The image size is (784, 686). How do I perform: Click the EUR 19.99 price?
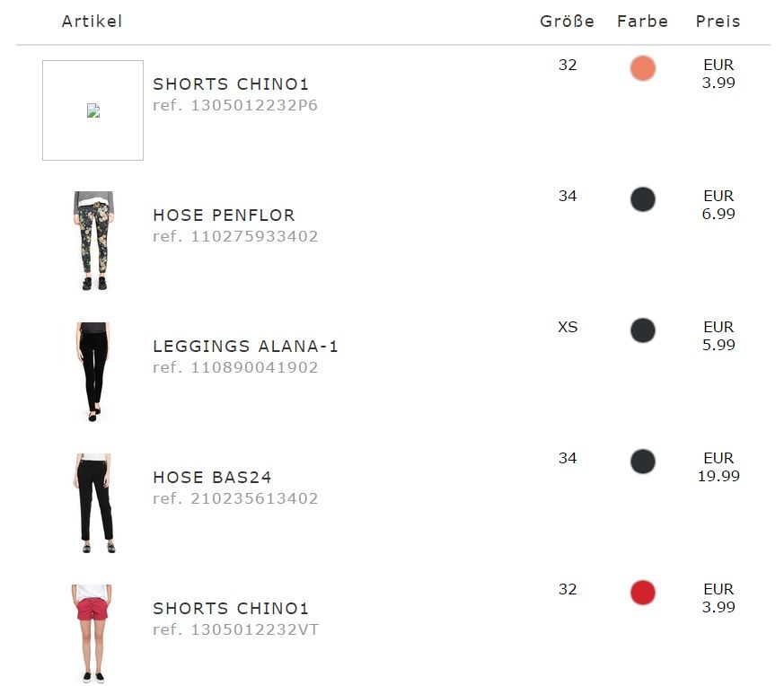click(x=718, y=467)
